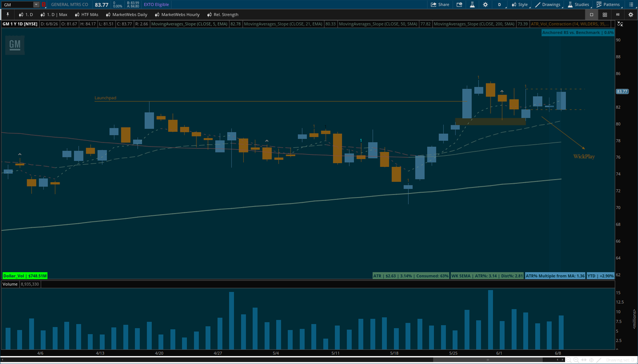This screenshot has height=364, width=638.
Task: Click the flask icon beside Share
Action: click(473, 4)
